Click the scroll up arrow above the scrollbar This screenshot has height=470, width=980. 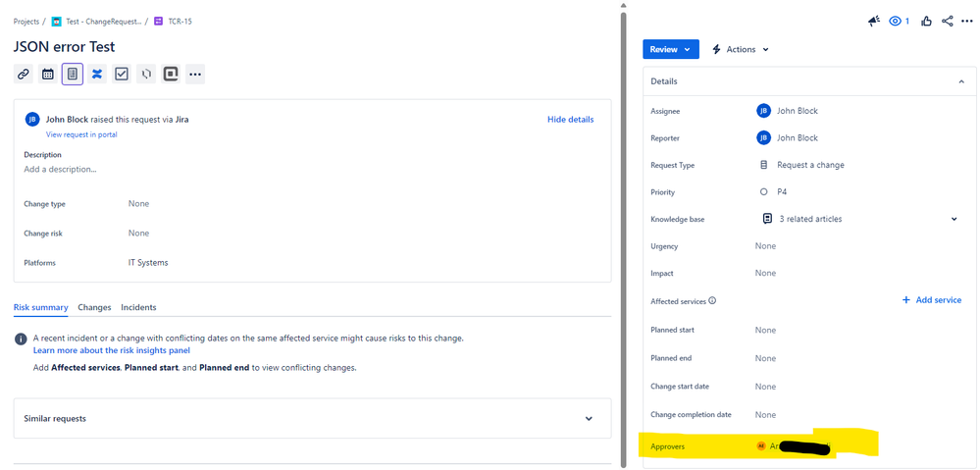(x=623, y=6)
